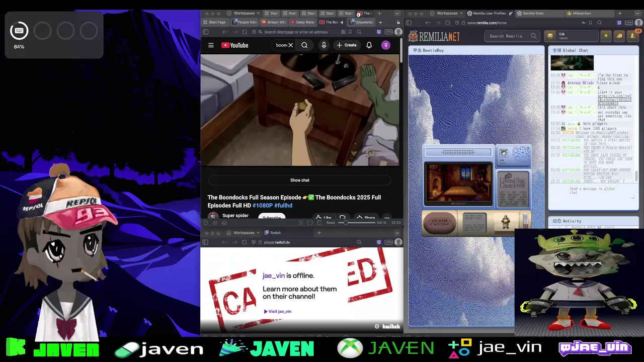Bookmark page in YouTube browser window
Screen dimensions: 644x362
(x=350, y=32)
